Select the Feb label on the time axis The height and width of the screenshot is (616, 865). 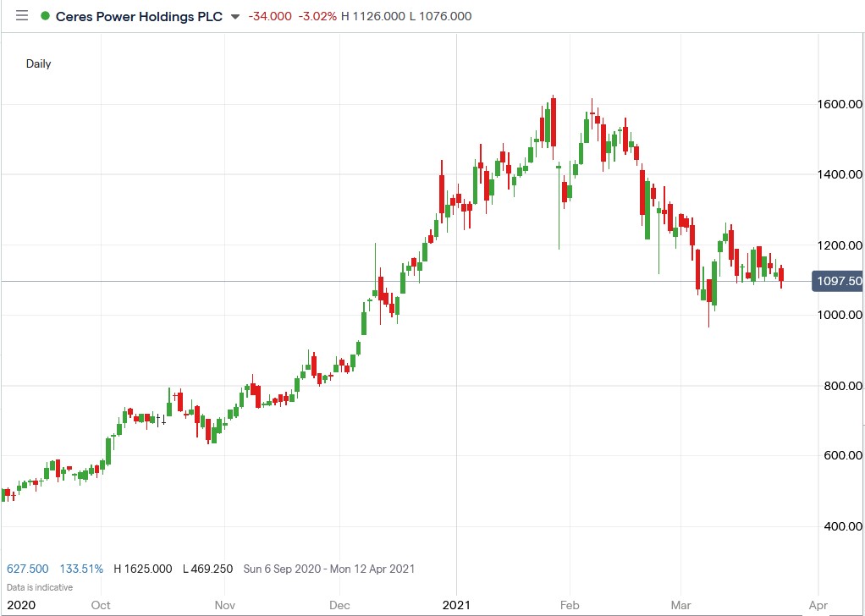pyautogui.click(x=570, y=605)
